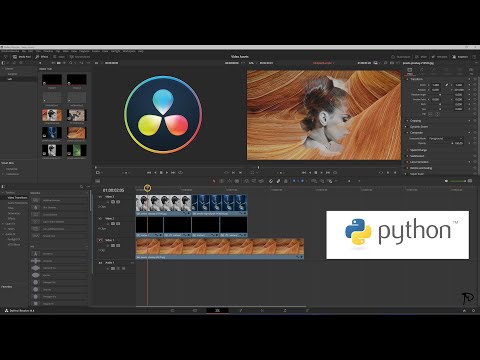Click the Replace Clip edit icon

pos(261,181)
